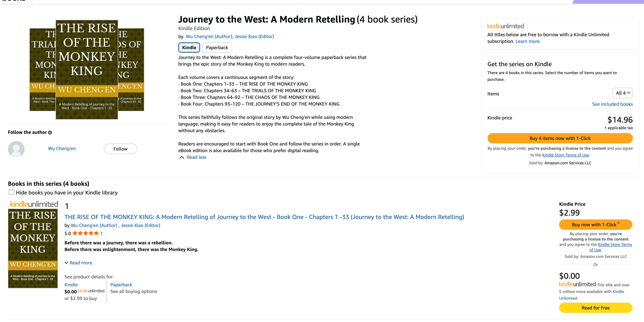Click the Learn more Kindle Unlimited link
644x322 pixels.
pyautogui.click(x=528, y=41)
